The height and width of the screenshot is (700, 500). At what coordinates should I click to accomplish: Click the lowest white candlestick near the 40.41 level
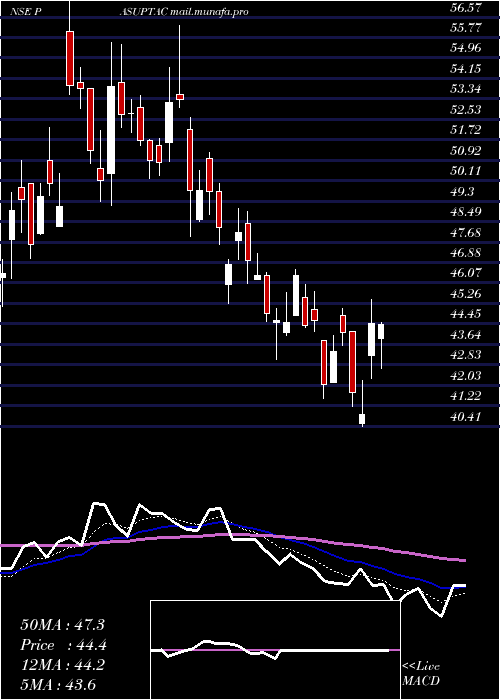(x=362, y=419)
